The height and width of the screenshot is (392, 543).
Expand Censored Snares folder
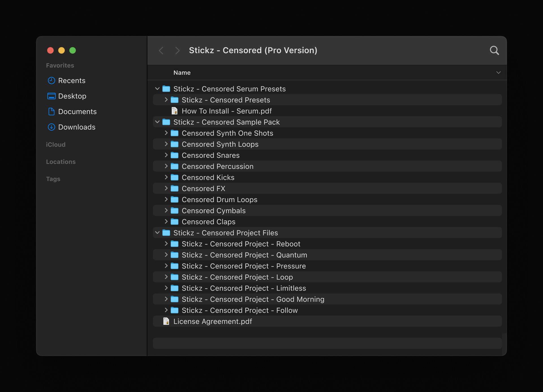coord(166,155)
